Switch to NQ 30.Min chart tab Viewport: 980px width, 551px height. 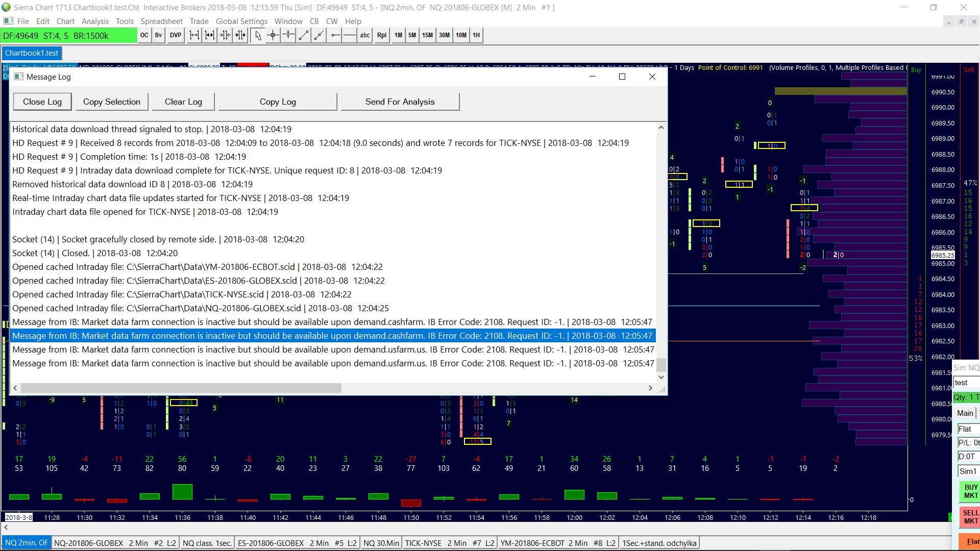[x=381, y=543]
